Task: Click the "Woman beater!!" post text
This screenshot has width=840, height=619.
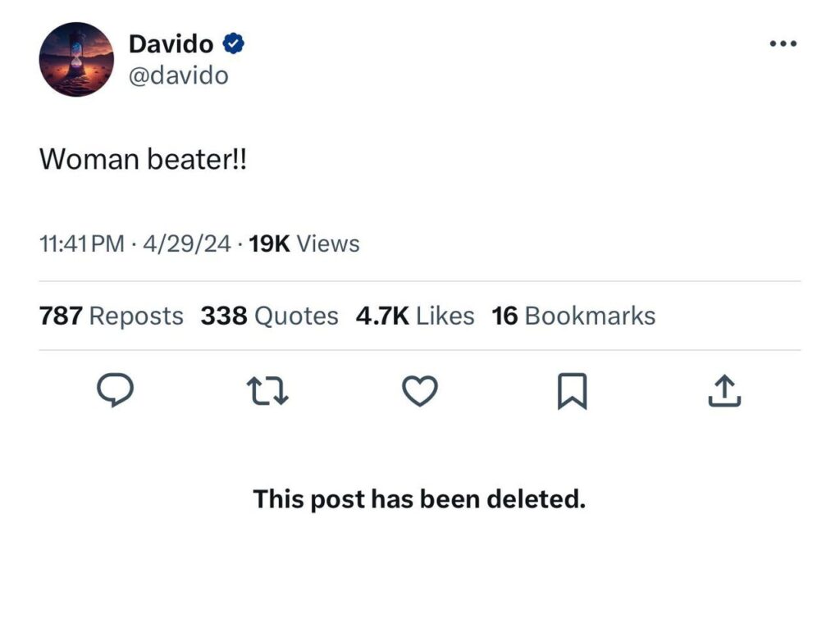Action: coord(143,160)
